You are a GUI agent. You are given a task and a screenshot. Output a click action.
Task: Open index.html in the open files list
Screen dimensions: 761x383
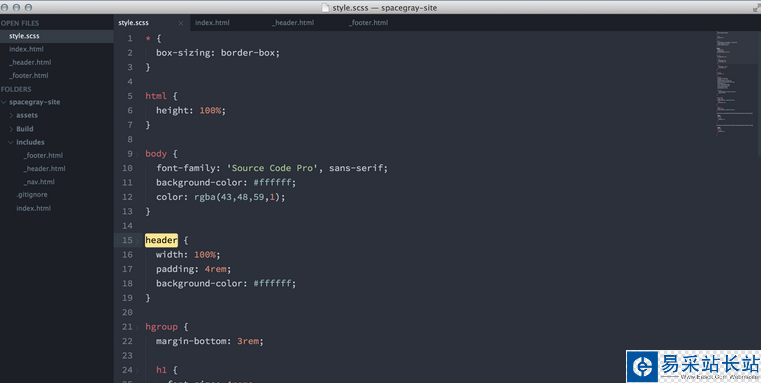coord(26,49)
